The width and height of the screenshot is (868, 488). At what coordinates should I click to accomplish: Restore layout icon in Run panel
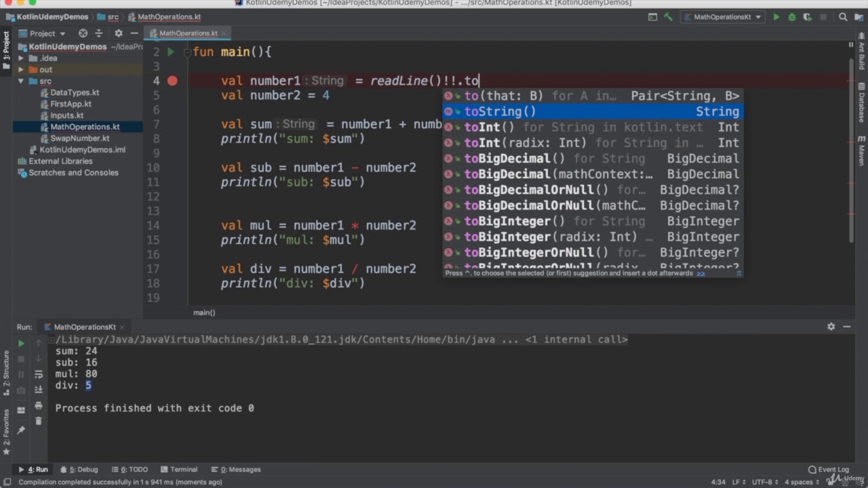click(21, 411)
